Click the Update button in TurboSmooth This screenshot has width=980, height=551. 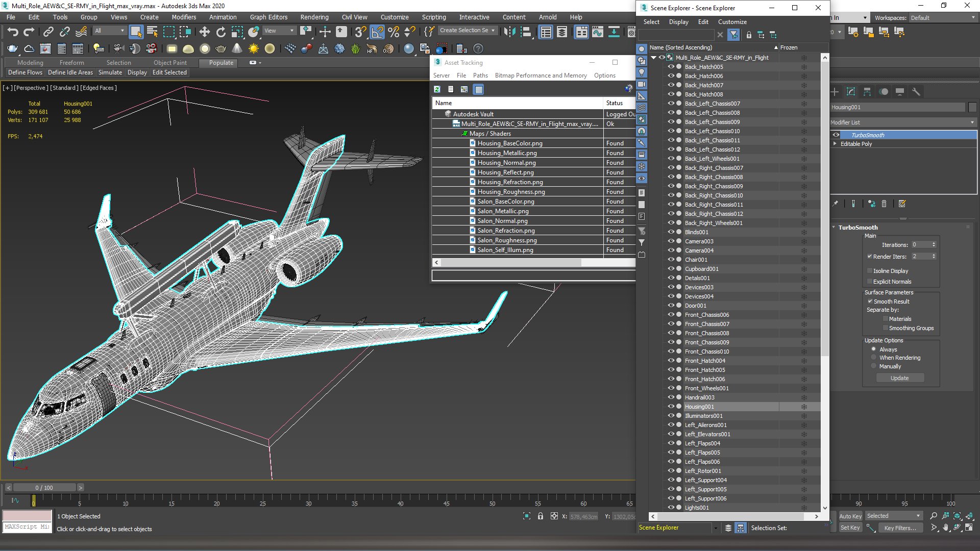(899, 378)
